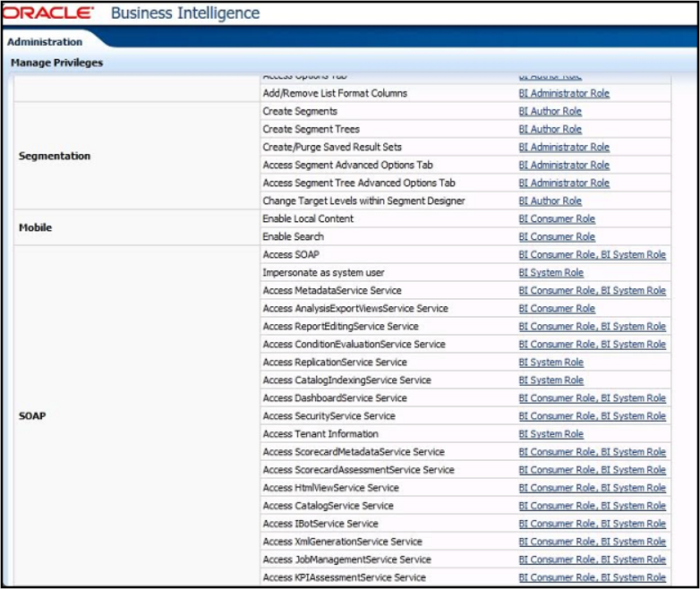The height and width of the screenshot is (589, 700).
Task: Click role for Change Target Levels within Segment Designer
Action: pyautogui.click(x=550, y=201)
